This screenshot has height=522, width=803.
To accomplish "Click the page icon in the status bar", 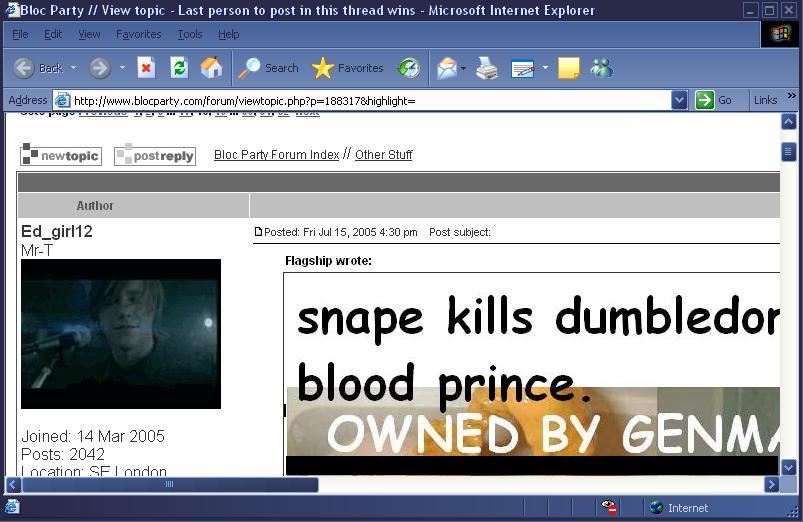I will coord(12,507).
